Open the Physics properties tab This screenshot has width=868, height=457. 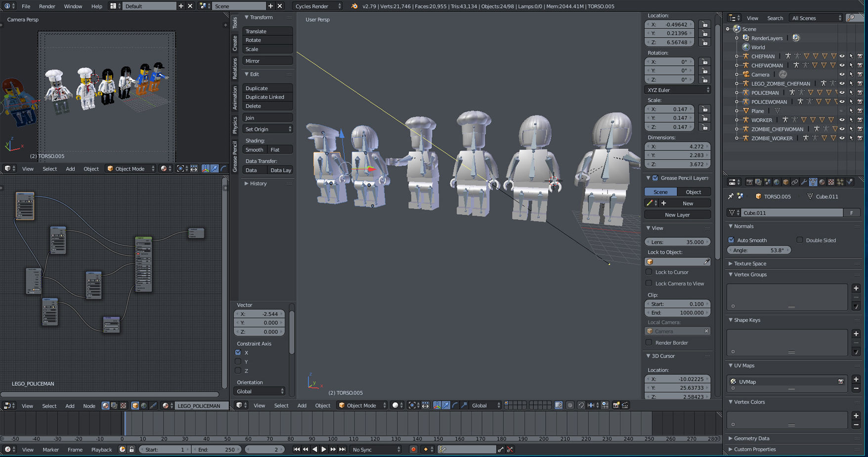click(850, 182)
